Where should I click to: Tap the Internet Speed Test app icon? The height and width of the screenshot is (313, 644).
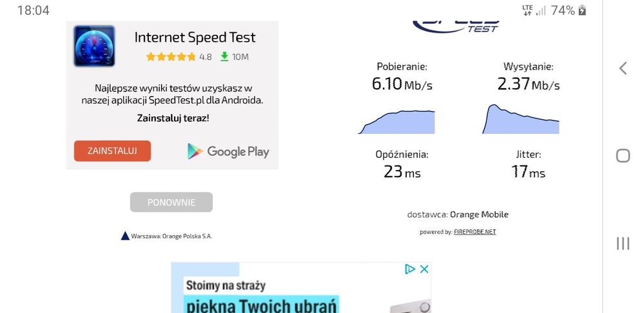(94, 46)
